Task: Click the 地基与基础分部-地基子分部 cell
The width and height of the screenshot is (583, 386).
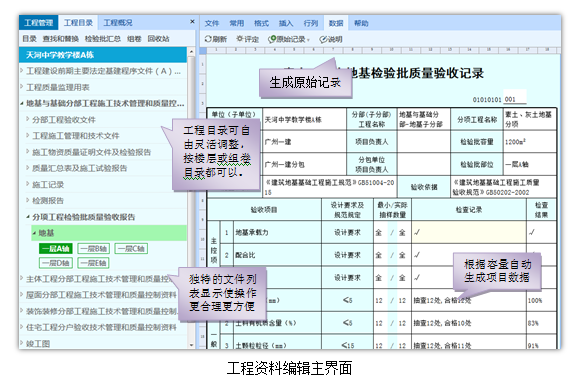Action: point(424,119)
